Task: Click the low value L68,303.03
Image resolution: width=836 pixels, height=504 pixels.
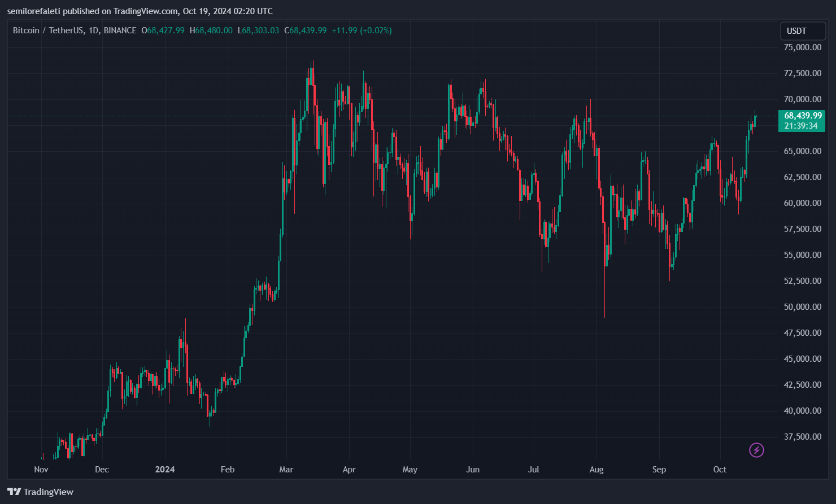Action: click(258, 30)
